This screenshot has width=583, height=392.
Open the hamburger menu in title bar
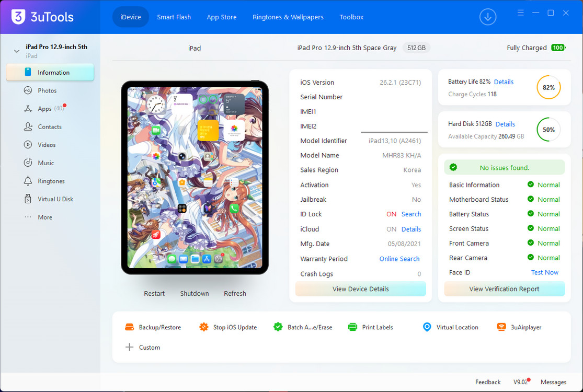(521, 13)
